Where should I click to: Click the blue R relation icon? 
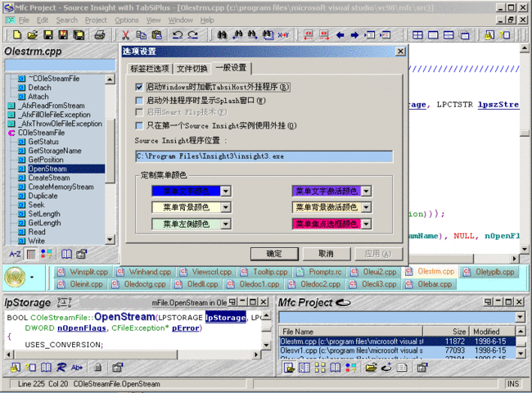pos(61,367)
